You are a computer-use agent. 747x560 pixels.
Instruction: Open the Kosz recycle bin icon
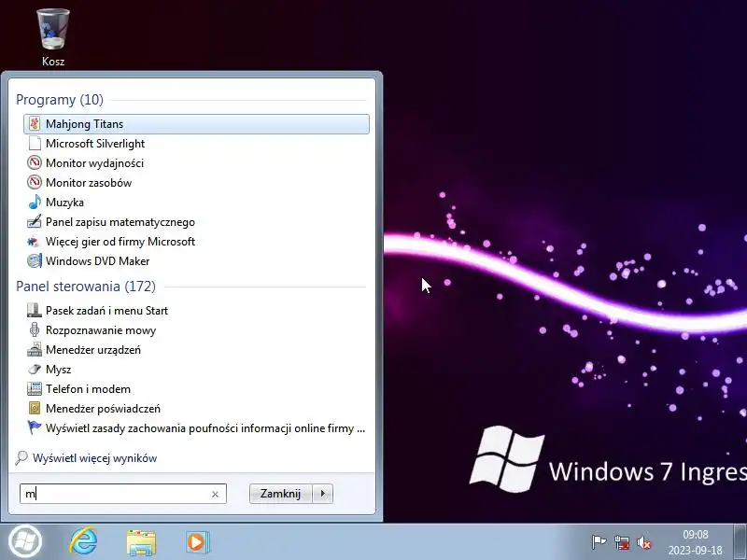click(x=53, y=29)
